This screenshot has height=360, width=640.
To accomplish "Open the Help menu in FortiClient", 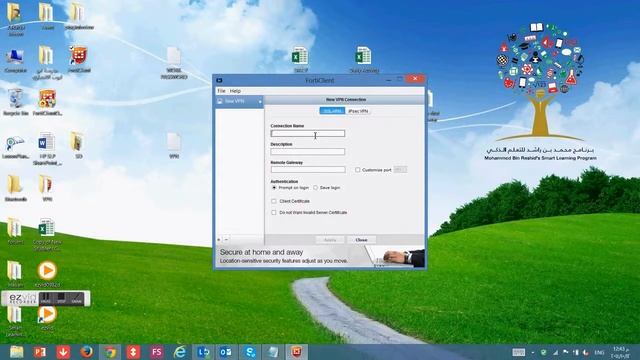I will click(x=235, y=91).
